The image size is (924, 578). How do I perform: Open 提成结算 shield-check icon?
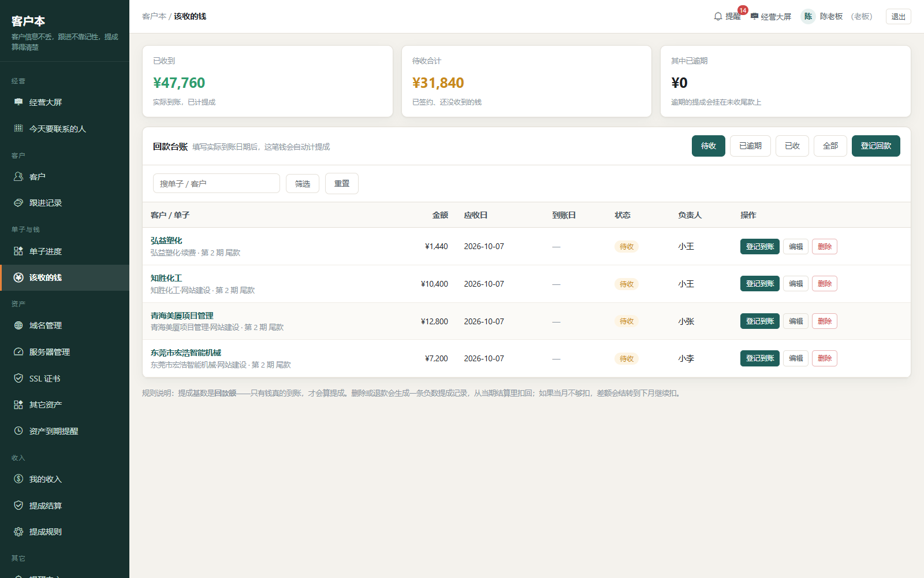click(x=18, y=506)
